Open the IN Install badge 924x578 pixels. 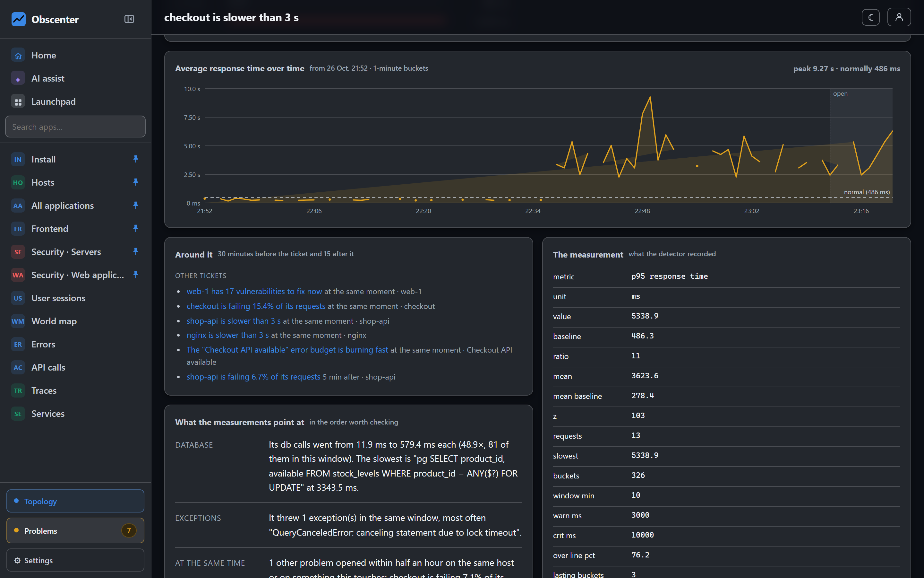pyautogui.click(x=18, y=159)
